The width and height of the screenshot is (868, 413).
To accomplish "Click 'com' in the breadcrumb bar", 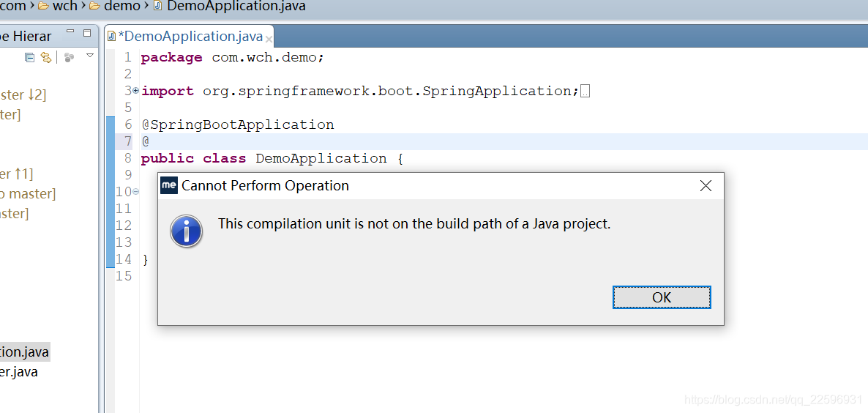I will tap(13, 6).
